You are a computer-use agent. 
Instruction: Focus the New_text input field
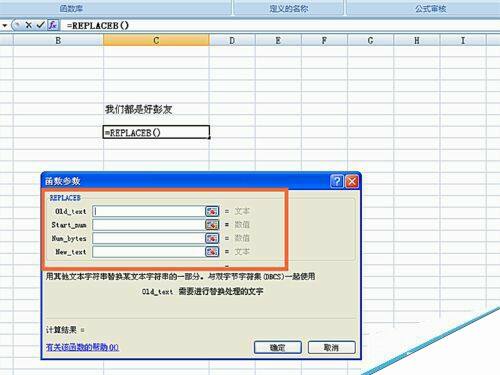tap(149, 252)
